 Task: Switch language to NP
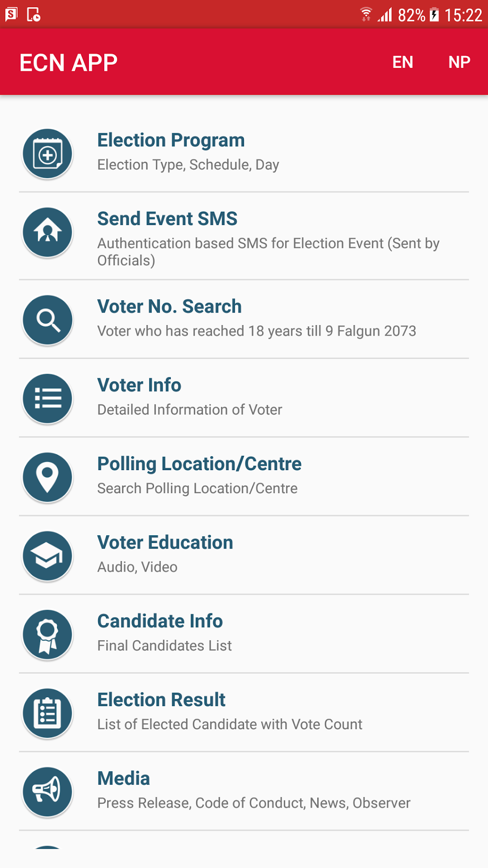(459, 62)
